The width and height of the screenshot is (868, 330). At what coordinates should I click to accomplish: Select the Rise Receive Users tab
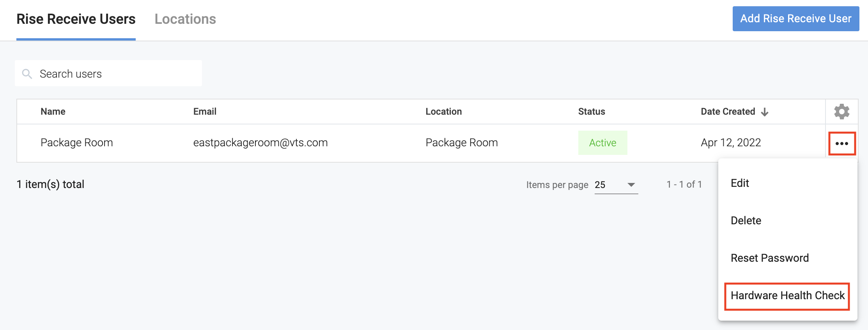76,19
